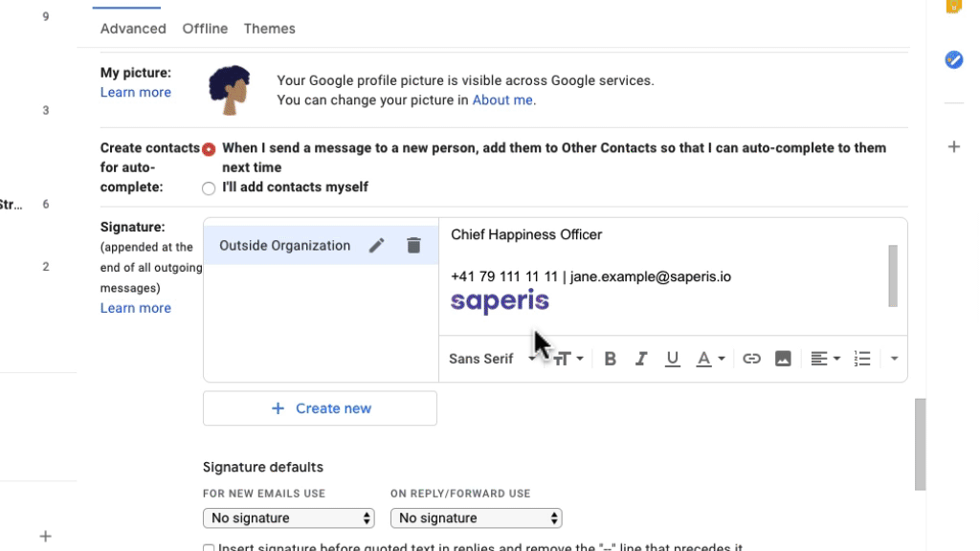
Task: Underline the selected signature text
Action: pyautogui.click(x=672, y=359)
